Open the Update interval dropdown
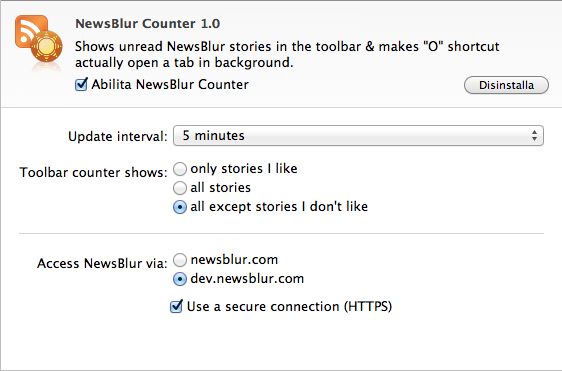Viewport: 562px width, 371px height. (358, 135)
